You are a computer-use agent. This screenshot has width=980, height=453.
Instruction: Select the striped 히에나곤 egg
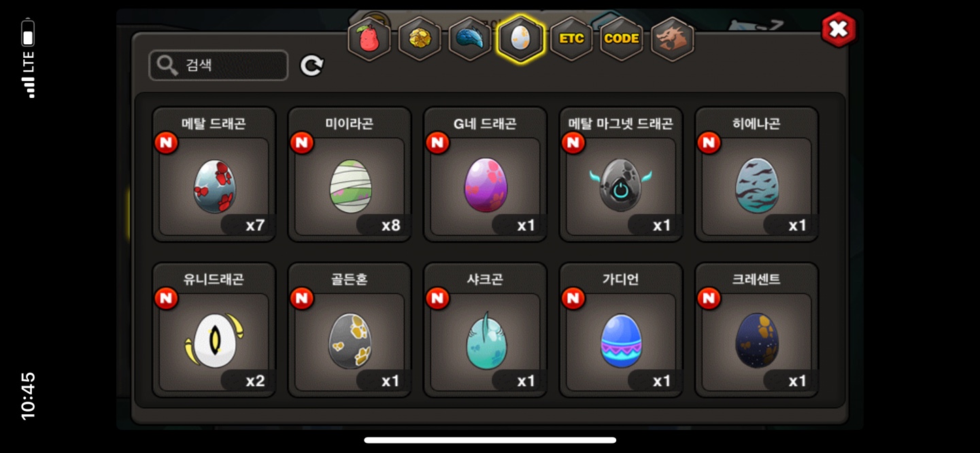(756, 175)
